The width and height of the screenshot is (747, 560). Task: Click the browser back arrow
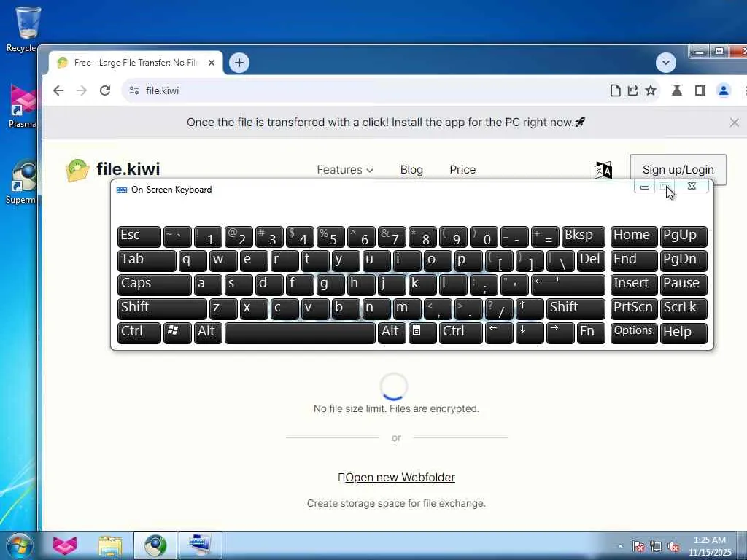tap(58, 90)
